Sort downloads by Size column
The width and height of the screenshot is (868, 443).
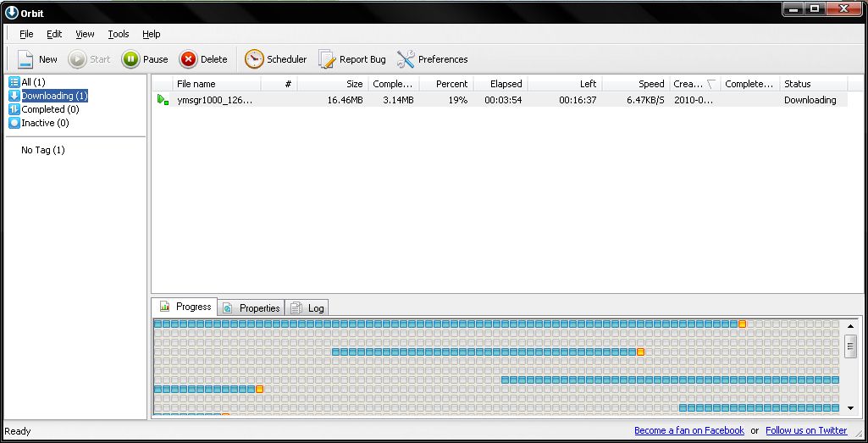(x=334, y=84)
